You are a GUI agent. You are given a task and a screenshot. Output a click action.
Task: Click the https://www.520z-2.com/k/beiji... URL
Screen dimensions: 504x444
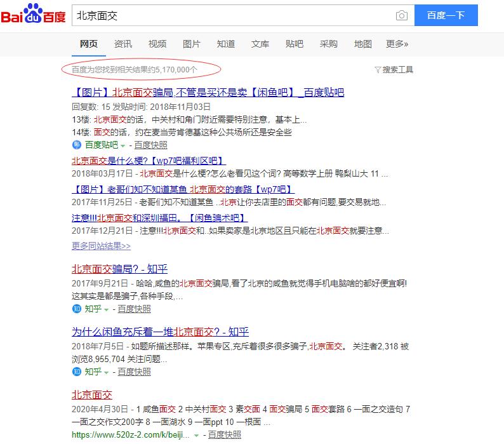tap(131, 435)
